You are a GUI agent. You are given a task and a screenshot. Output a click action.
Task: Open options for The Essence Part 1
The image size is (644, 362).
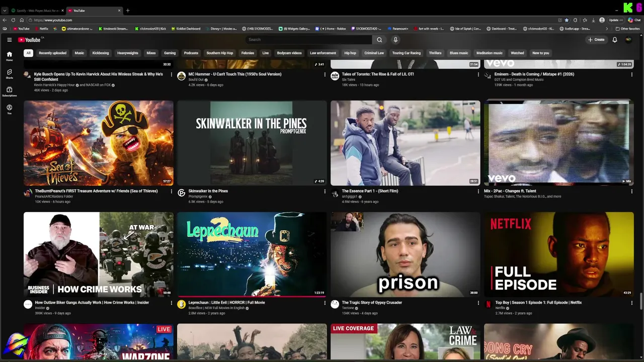478,191
